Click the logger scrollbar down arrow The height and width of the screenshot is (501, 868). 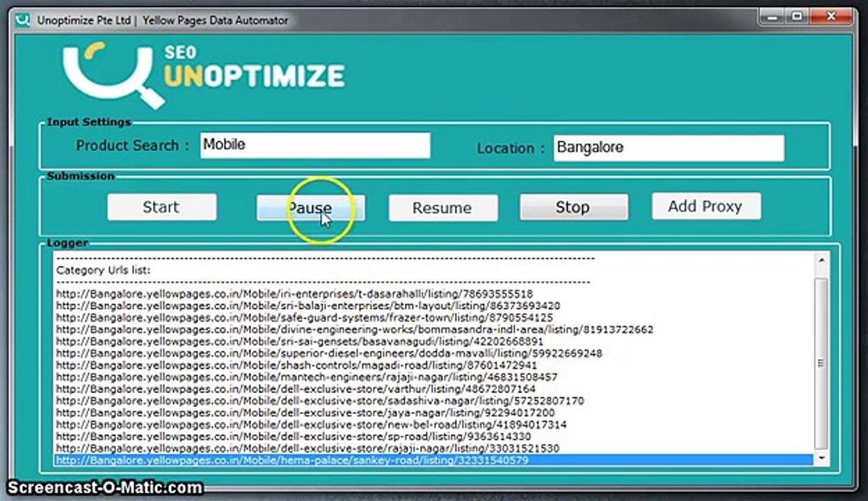[821, 459]
